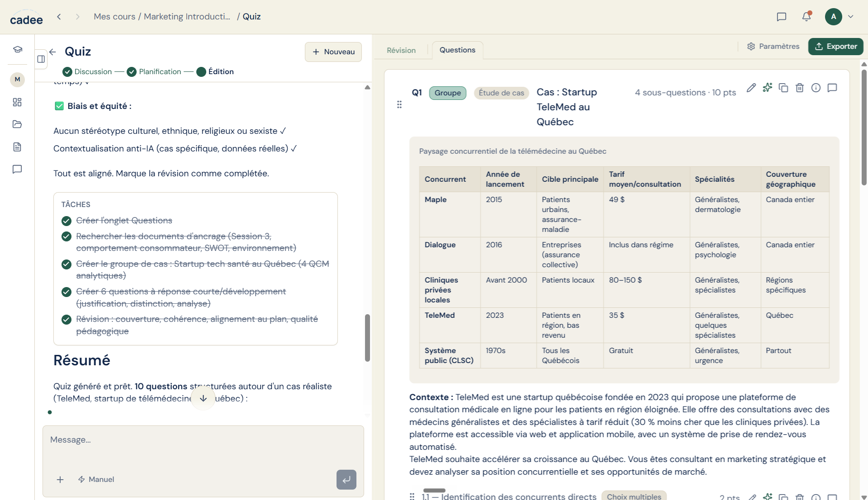Open the Manuel mode selector

96,480
